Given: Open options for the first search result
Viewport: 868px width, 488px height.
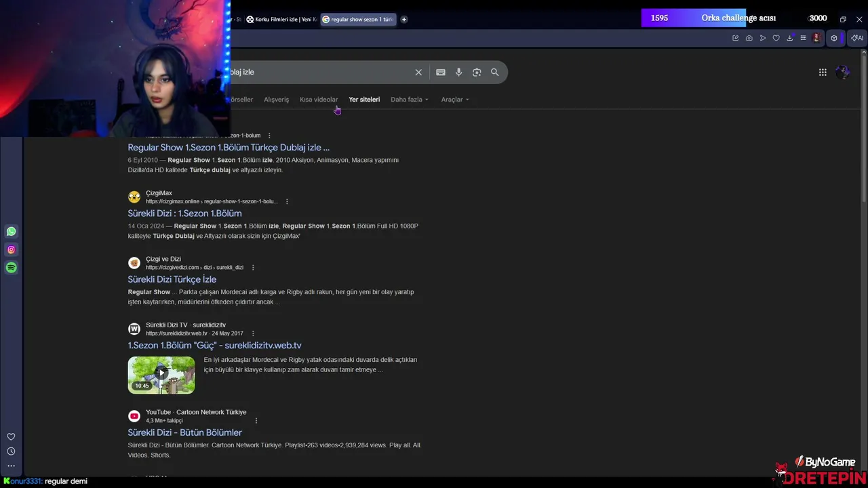Looking at the screenshot, I should tap(269, 136).
